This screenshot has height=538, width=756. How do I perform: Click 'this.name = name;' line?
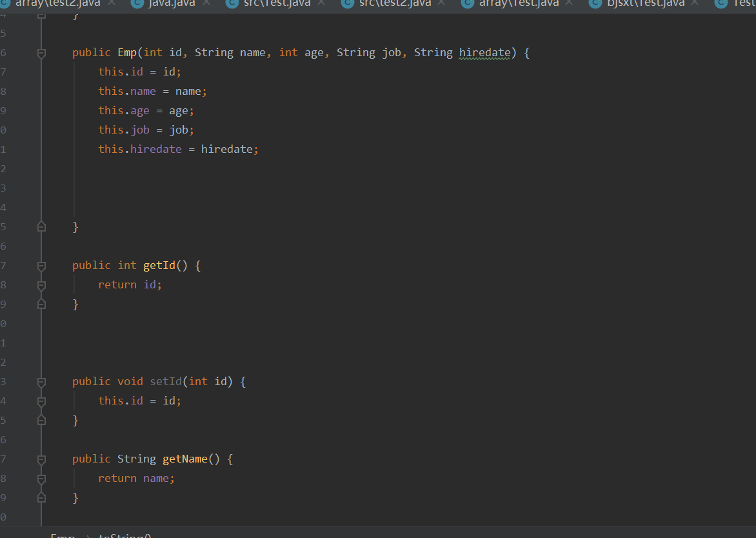pos(152,91)
